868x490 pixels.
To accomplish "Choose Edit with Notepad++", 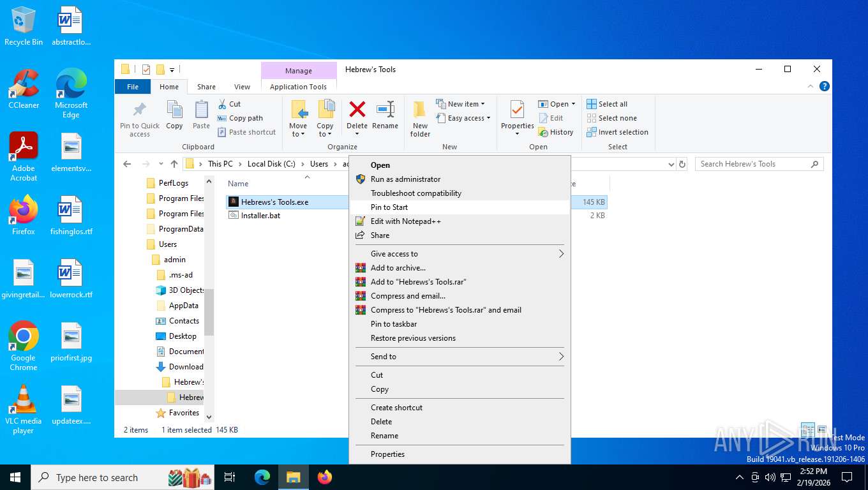I will (x=460, y=221).
